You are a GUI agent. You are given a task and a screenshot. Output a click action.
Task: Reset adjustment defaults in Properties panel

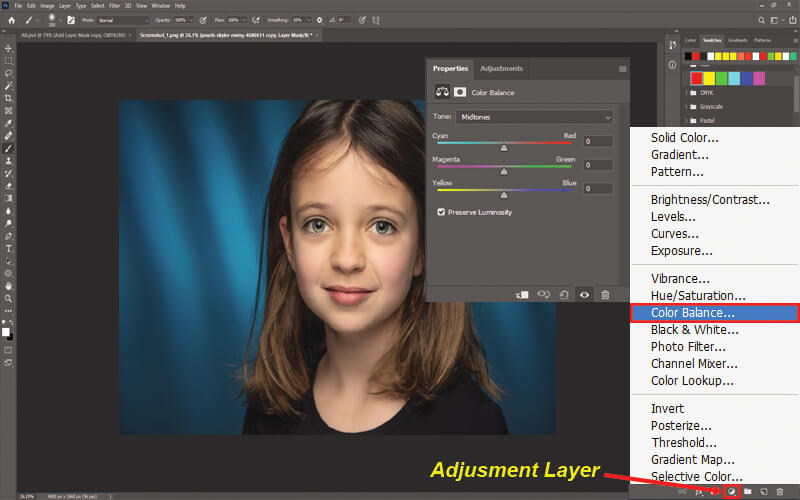(x=564, y=295)
